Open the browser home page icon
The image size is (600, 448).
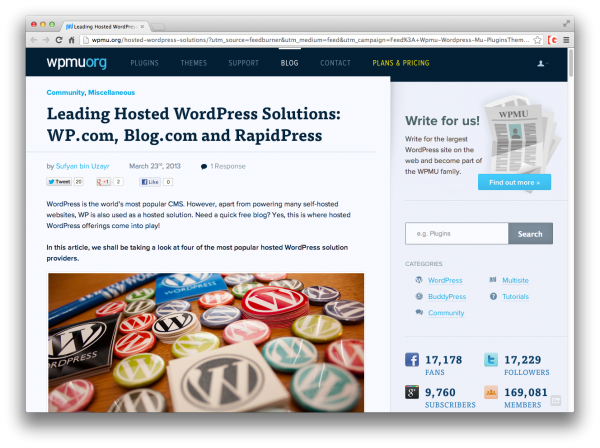[x=71, y=40]
